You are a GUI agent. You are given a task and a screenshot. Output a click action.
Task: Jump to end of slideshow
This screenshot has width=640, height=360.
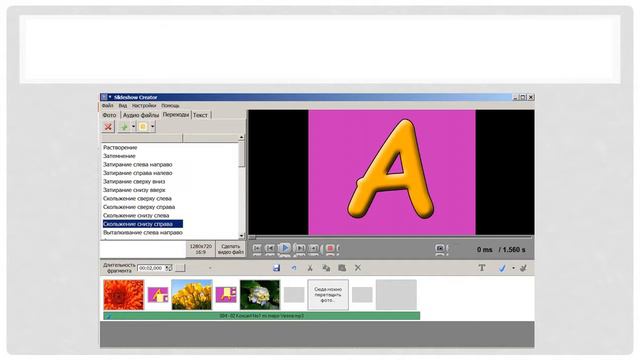coord(313,248)
